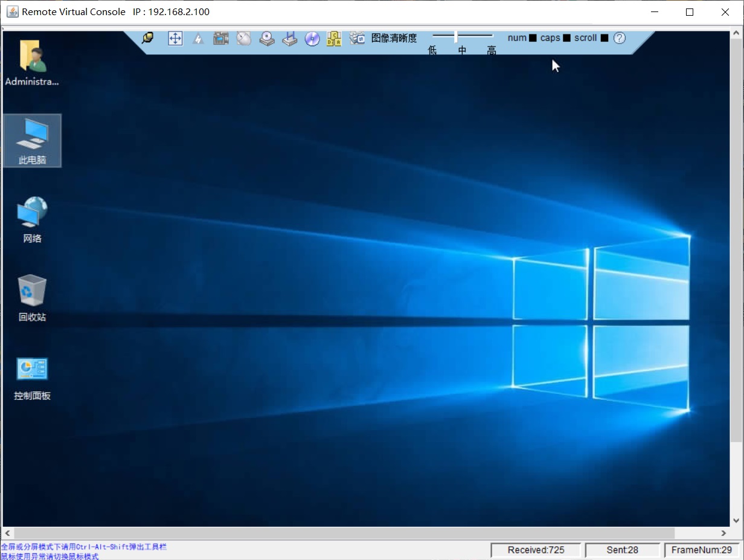Viewport: 744px width, 560px height.
Task: Open the virtual floppy drive icon
Action: point(290,39)
